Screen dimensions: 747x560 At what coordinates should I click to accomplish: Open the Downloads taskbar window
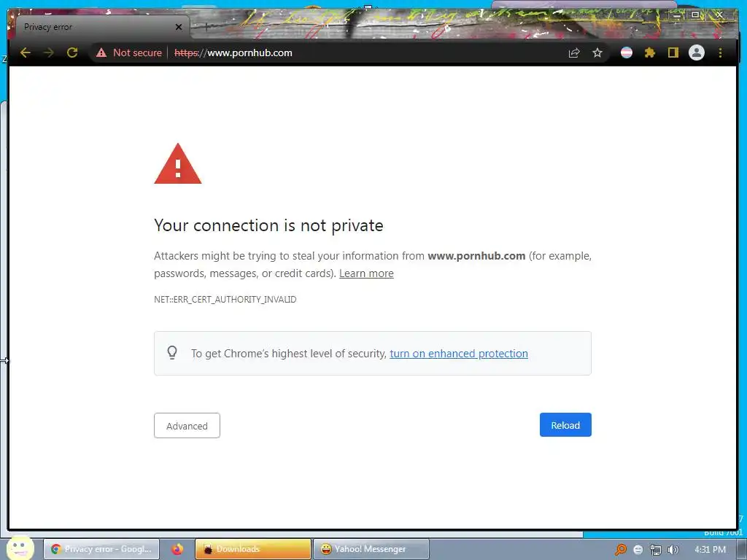[x=253, y=549]
